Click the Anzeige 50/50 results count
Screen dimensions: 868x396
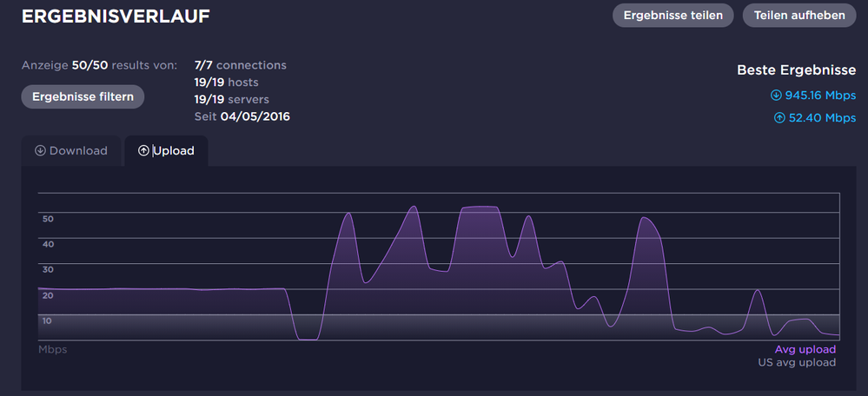click(x=99, y=65)
